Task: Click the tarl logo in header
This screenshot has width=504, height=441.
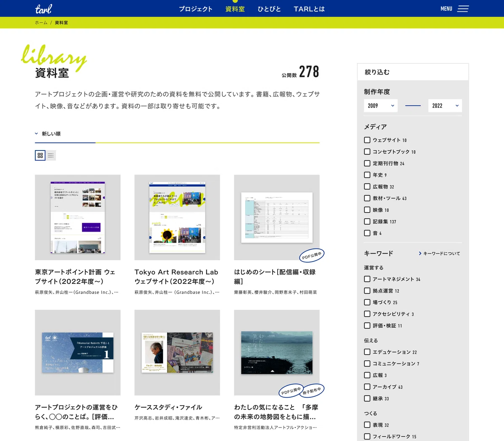Action: pyautogui.click(x=43, y=9)
